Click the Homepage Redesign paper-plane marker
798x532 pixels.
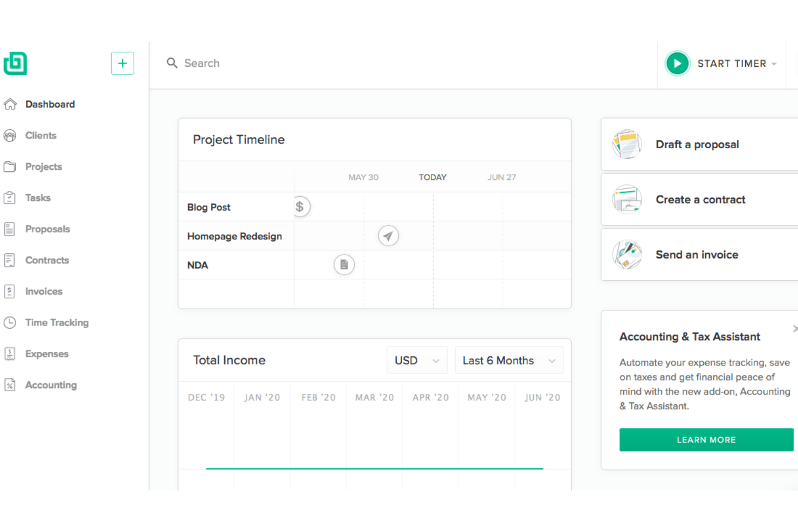[388, 236]
